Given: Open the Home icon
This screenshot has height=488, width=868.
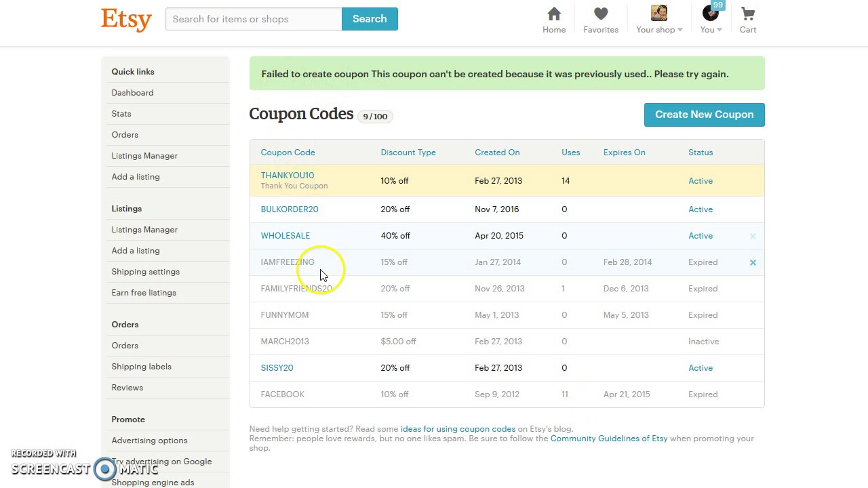Looking at the screenshot, I should tap(554, 14).
